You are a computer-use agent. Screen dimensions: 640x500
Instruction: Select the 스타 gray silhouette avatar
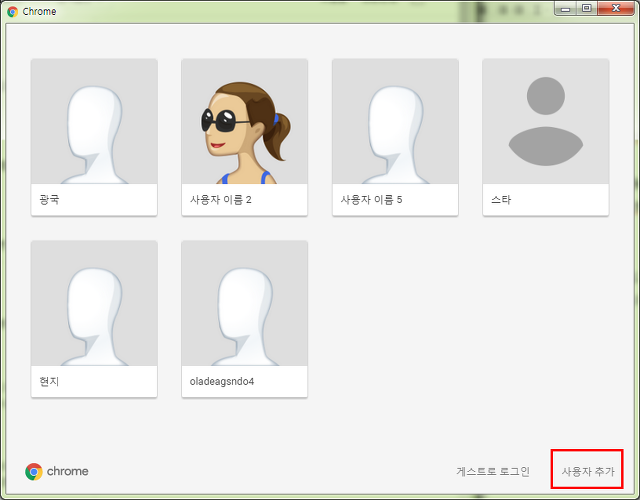(x=546, y=121)
